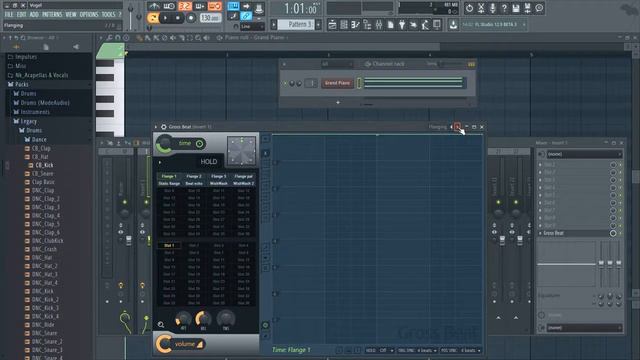Viewport: 640px width, 360px height.
Task: Open the ADD menu
Action: 34,14
